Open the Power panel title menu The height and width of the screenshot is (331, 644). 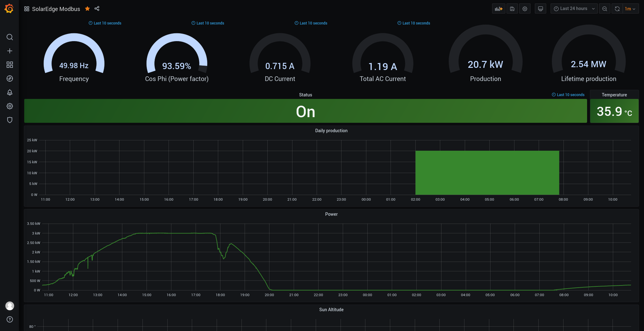(331, 214)
